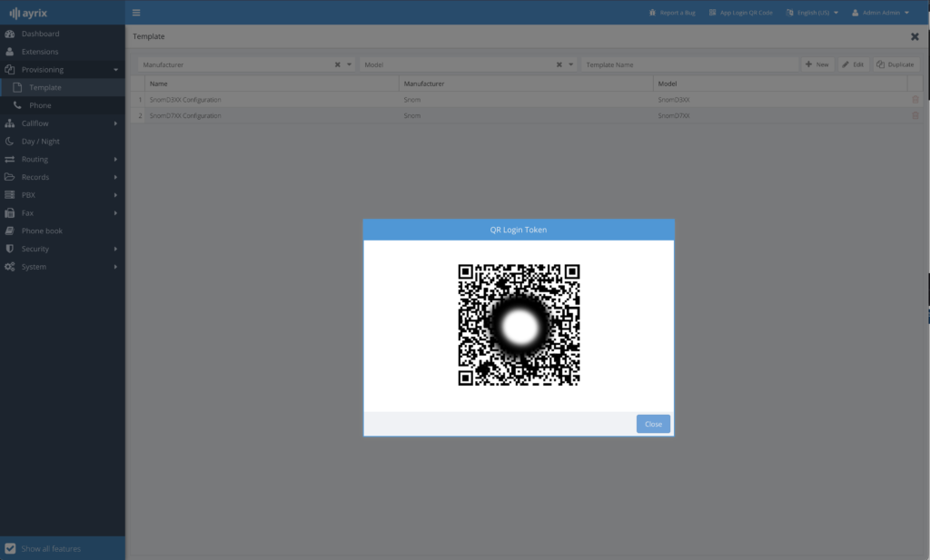Click the Manufacturer filter combo box
The height and width of the screenshot is (560, 930).
point(246,64)
